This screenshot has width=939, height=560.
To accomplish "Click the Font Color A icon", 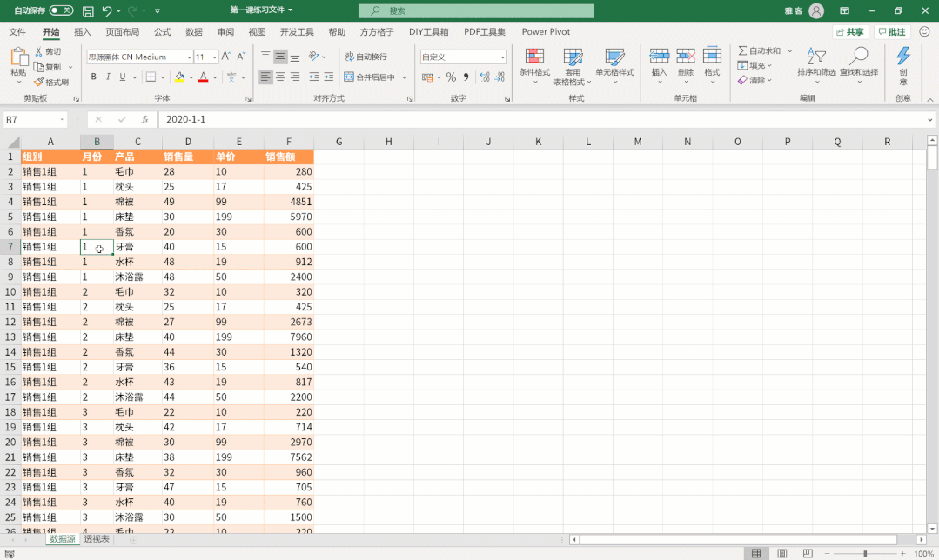I will click(203, 77).
